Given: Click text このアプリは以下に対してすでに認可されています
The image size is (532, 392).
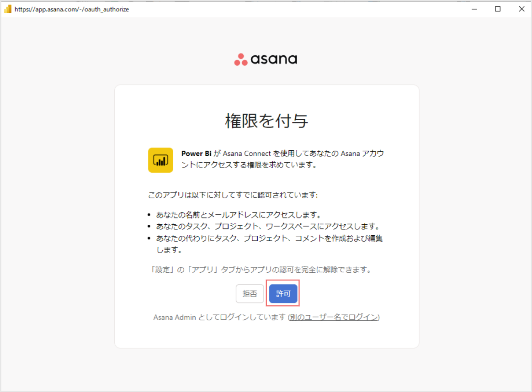Looking at the screenshot, I should [233, 195].
